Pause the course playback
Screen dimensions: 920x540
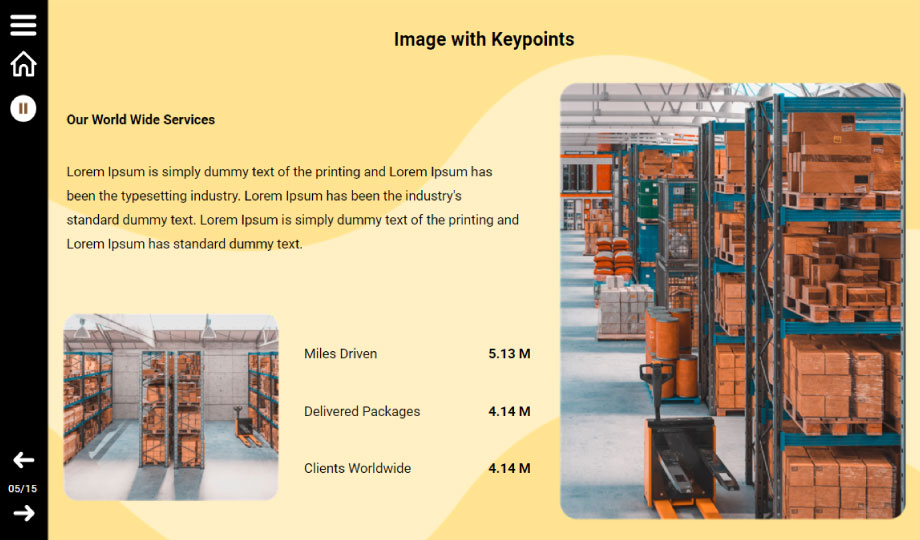[x=23, y=108]
